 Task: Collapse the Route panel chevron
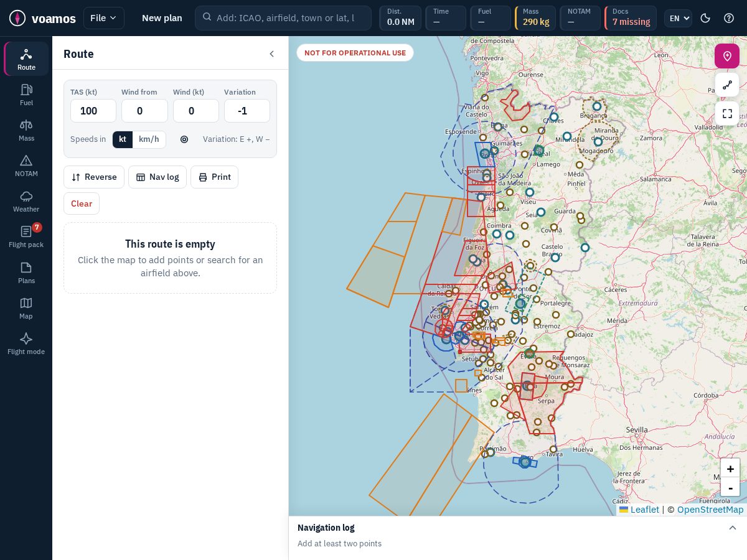[271, 54]
